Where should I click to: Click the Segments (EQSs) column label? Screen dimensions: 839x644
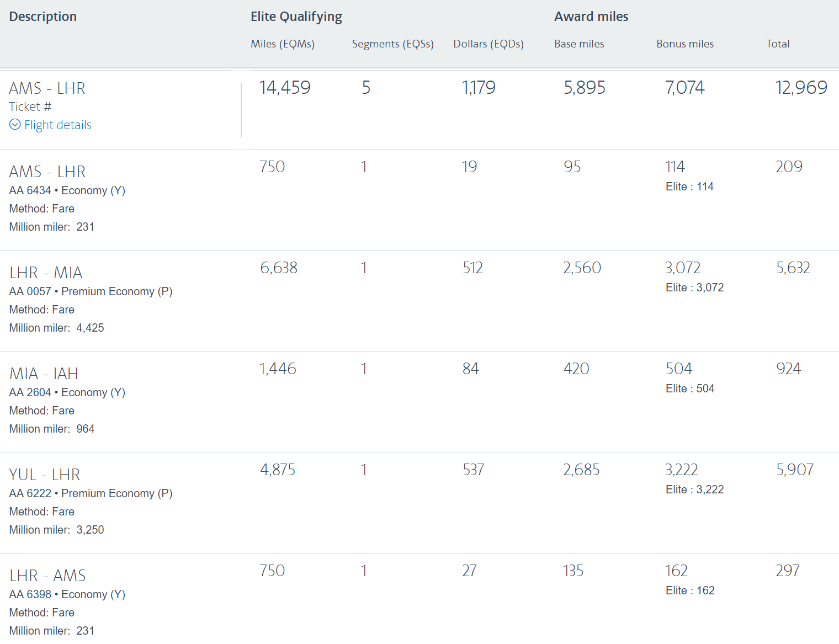tap(392, 44)
